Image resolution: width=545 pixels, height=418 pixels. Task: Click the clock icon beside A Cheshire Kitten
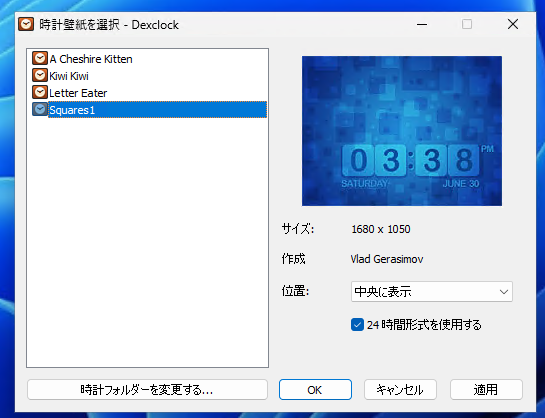(40, 58)
